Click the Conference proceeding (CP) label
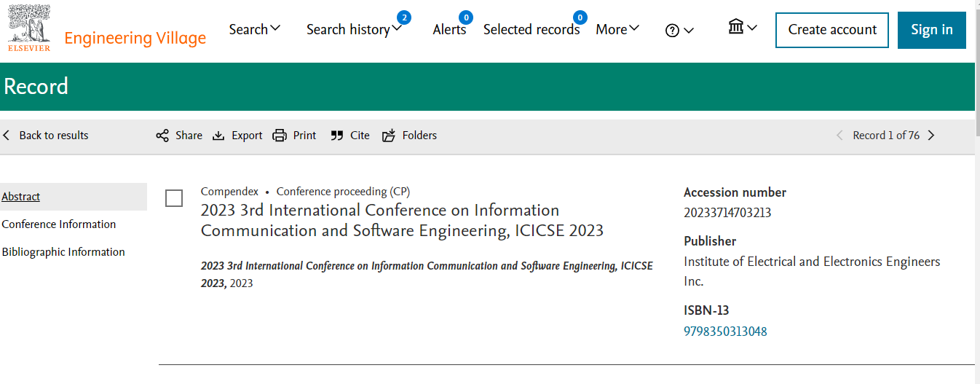 [x=343, y=192]
